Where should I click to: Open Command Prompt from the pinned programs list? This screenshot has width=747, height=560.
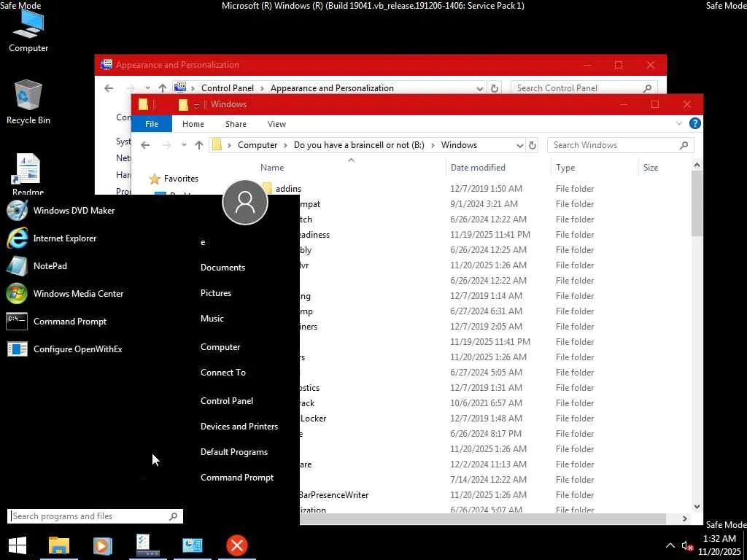[x=56, y=322]
